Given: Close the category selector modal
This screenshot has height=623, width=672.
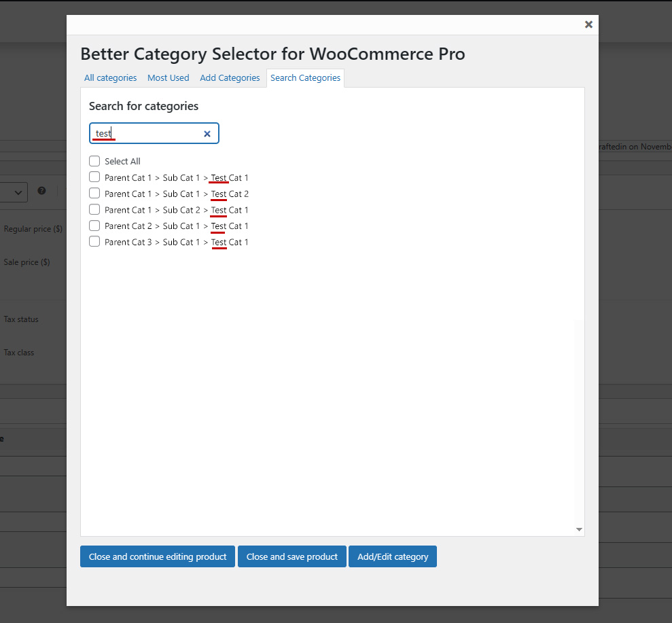Looking at the screenshot, I should point(588,25).
